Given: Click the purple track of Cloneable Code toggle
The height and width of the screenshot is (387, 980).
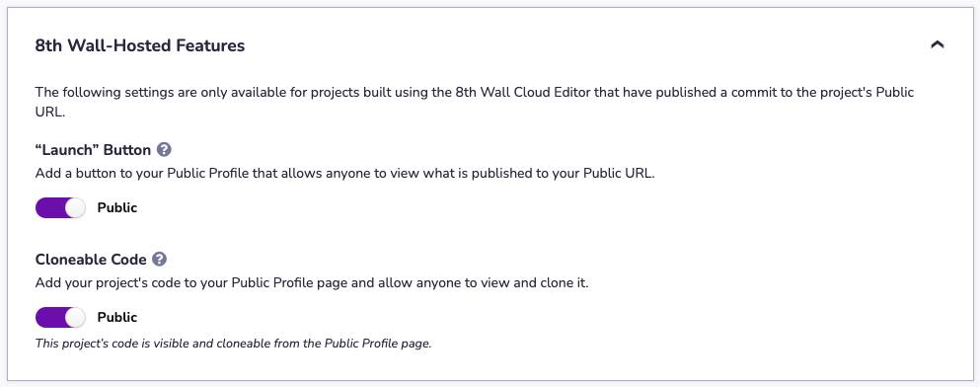Looking at the screenshot, I should click(49, 317).
